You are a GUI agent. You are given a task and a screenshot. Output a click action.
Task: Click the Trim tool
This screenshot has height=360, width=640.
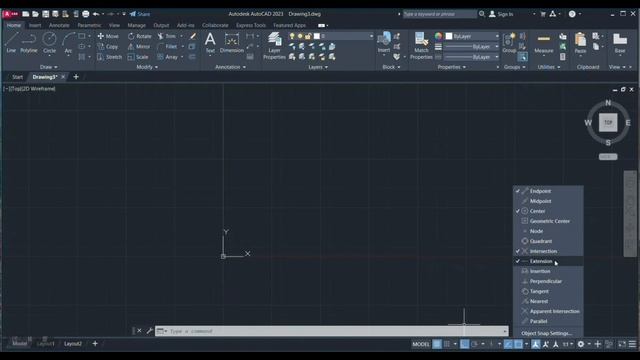tap(167, 36)
